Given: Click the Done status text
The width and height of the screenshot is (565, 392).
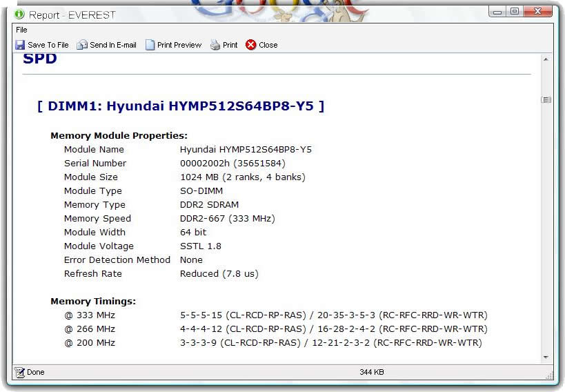Looking at the screenshot, I should 36,372.
